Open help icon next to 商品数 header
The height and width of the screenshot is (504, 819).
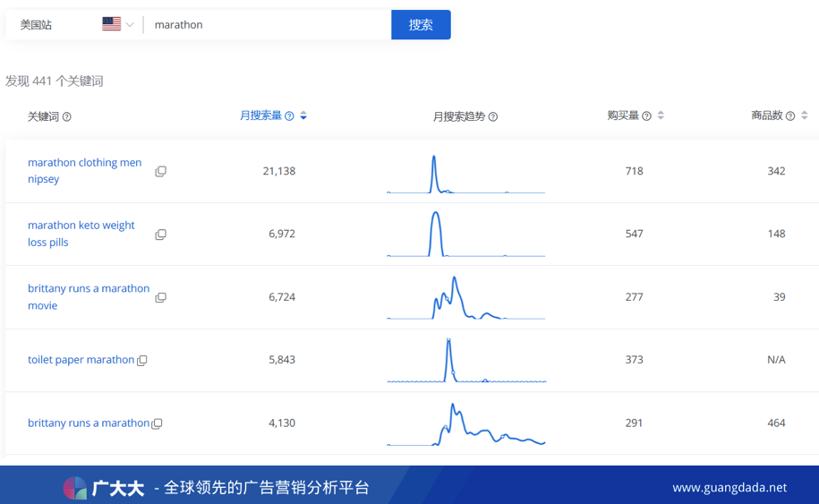(x=790, y=116)
